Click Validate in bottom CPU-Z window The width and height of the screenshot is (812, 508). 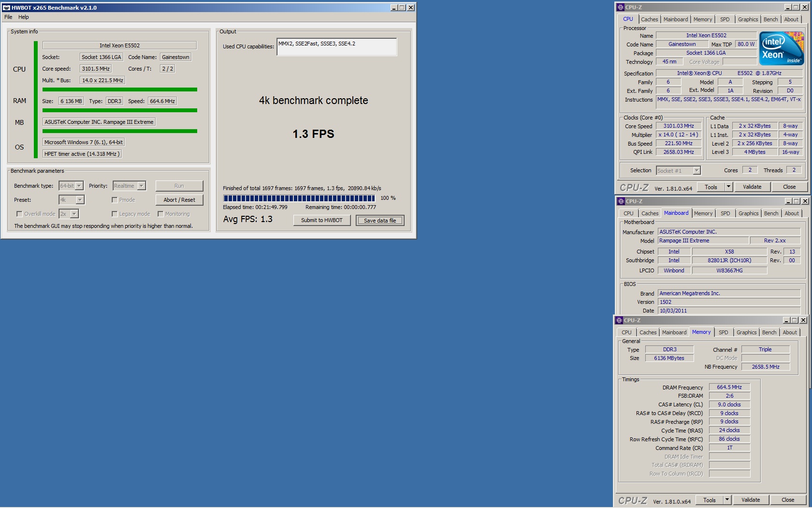click(751, 500)
